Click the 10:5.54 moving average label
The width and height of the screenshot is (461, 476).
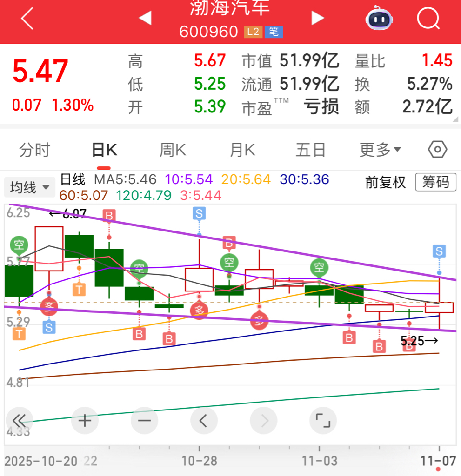pyautogui.click(x=189, y=179)
